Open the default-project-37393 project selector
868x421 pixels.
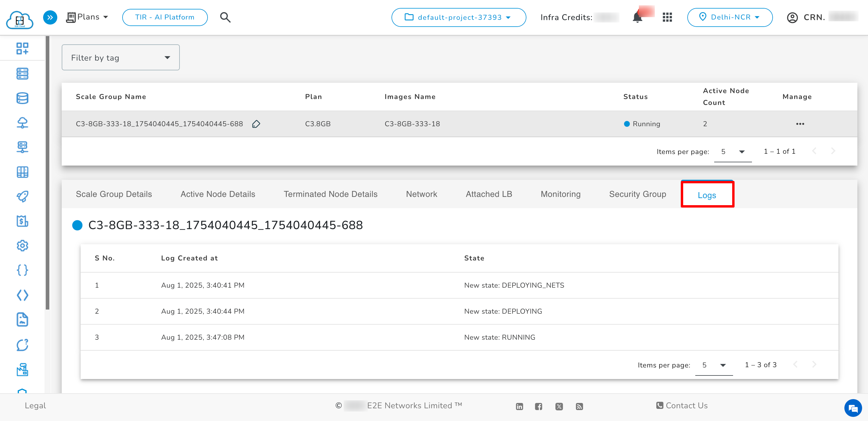tap(458, 17)
